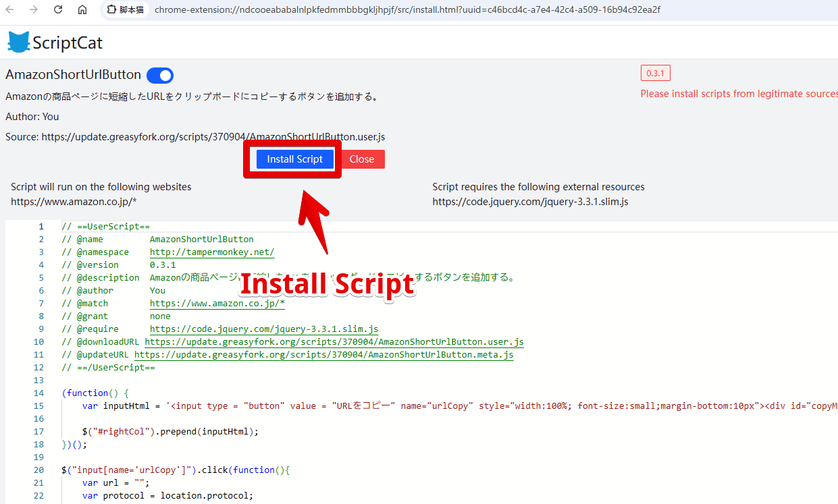Viewport: 838px width, 504px height.
Task: Reload the page with refresh icon
Action: pyautogui.click(x=58, y=9)
